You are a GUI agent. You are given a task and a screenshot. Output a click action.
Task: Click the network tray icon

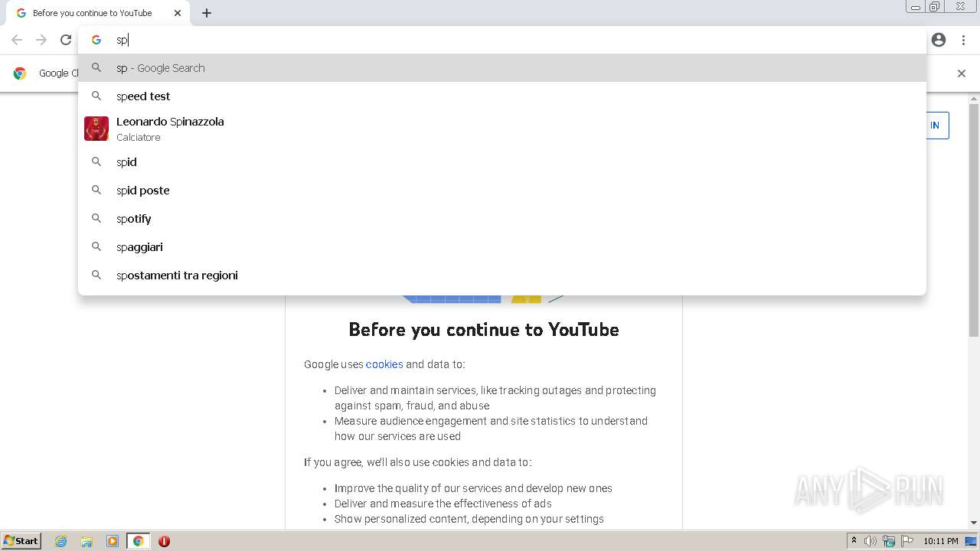[889, 541]
